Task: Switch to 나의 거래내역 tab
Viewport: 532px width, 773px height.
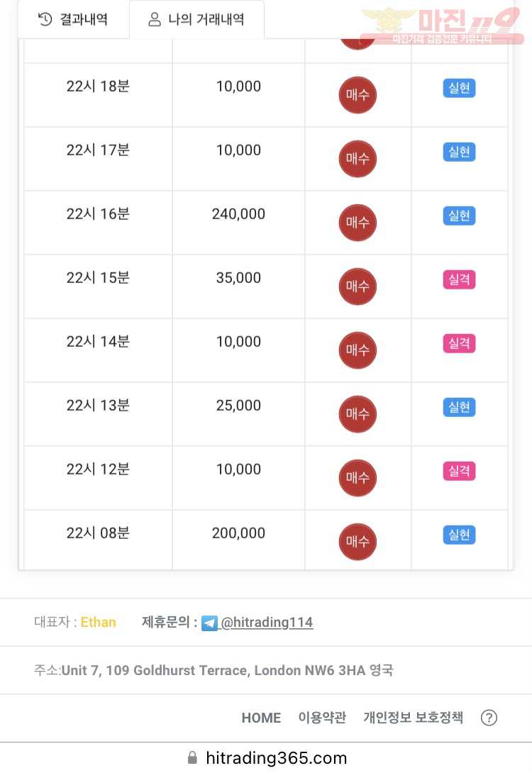Action: coord(196,20)
